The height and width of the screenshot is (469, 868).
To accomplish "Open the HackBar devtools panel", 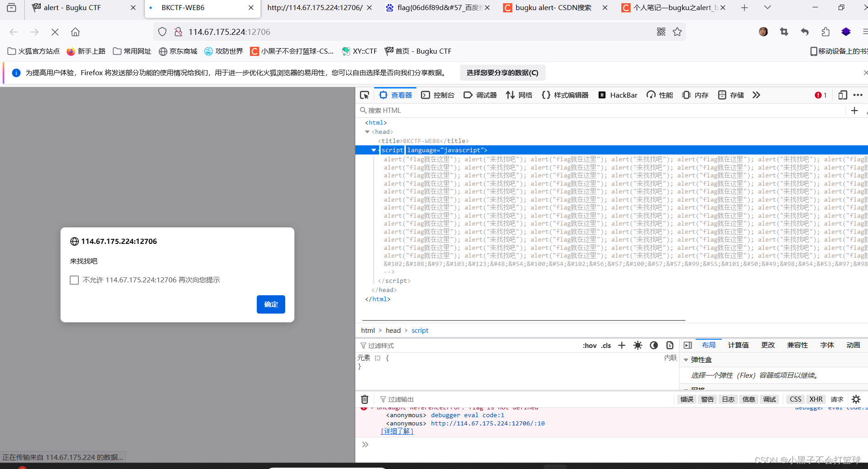I will [x=617, y=95].
